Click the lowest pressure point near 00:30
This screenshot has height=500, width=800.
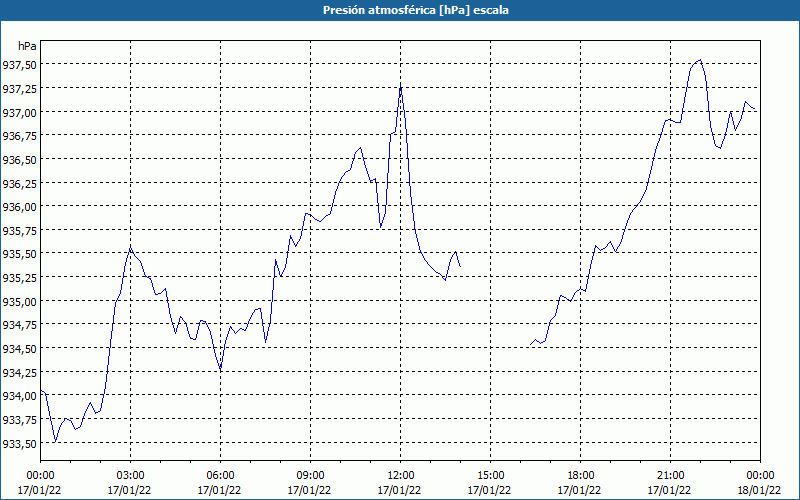[55, 442]
